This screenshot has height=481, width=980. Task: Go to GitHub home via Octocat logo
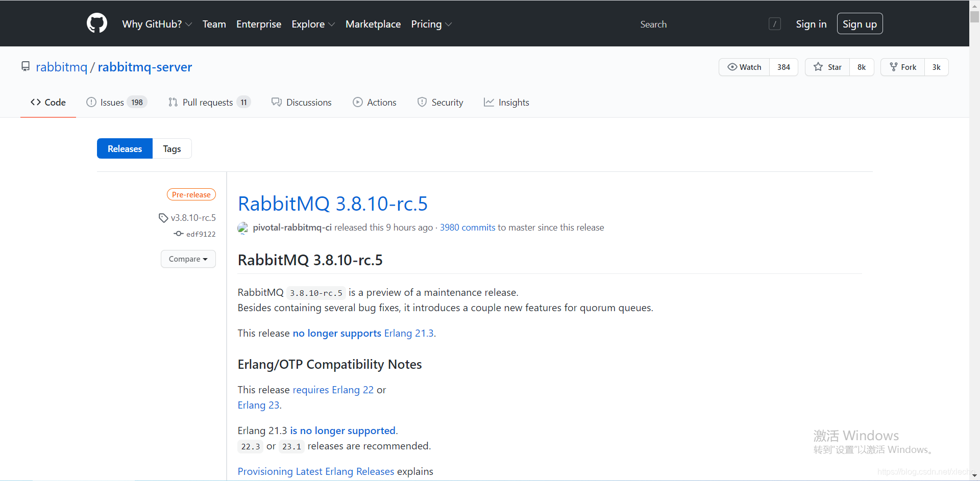pyautogui.click(x=97, y=23)
